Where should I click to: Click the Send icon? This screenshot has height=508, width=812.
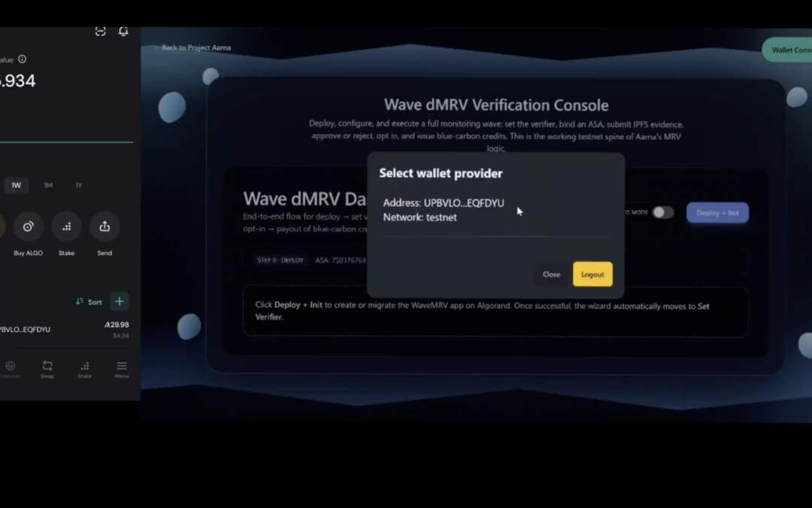(x=105, y=227)
